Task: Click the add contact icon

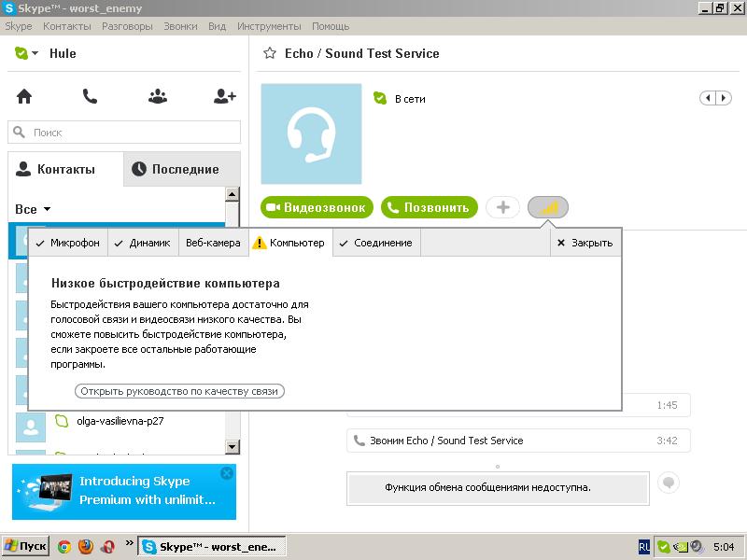Action: [225, 97]
